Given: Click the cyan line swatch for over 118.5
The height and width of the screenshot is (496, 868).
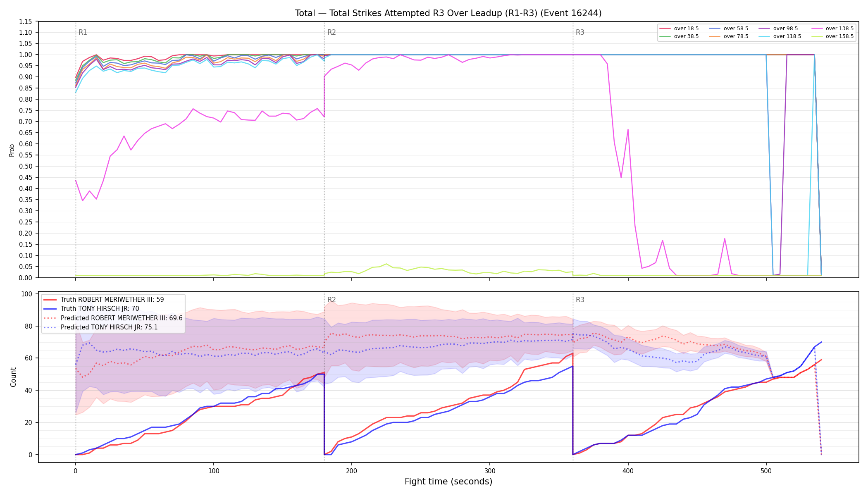Looking at the screenshot, I should pos(764,36).
